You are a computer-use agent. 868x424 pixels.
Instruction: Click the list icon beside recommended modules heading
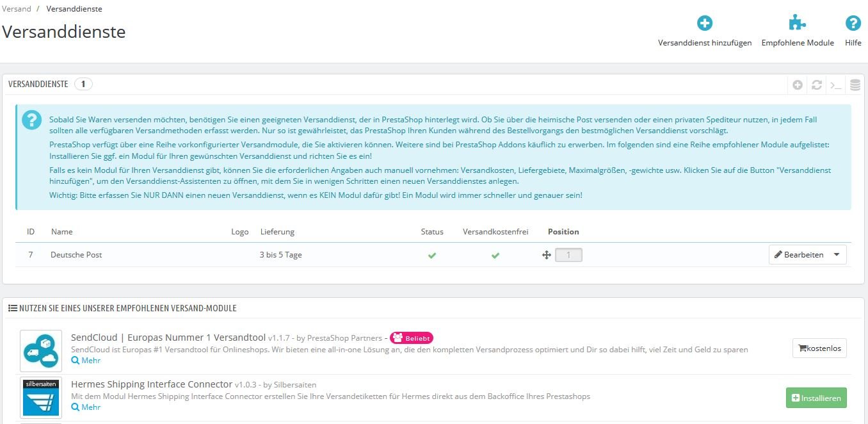(12, 308)
